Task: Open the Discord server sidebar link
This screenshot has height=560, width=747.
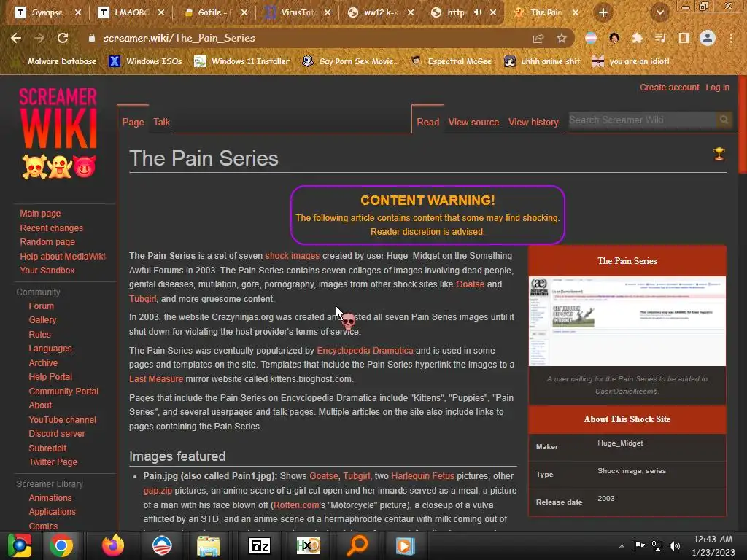Action: pyautogui.click(x=57, y=434)
